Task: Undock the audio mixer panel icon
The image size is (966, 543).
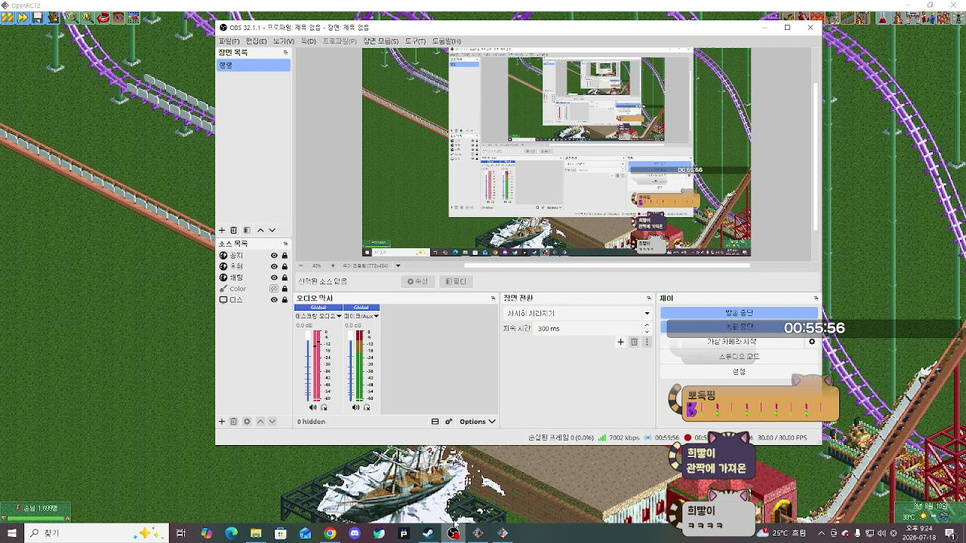Action: pos(493,298)
